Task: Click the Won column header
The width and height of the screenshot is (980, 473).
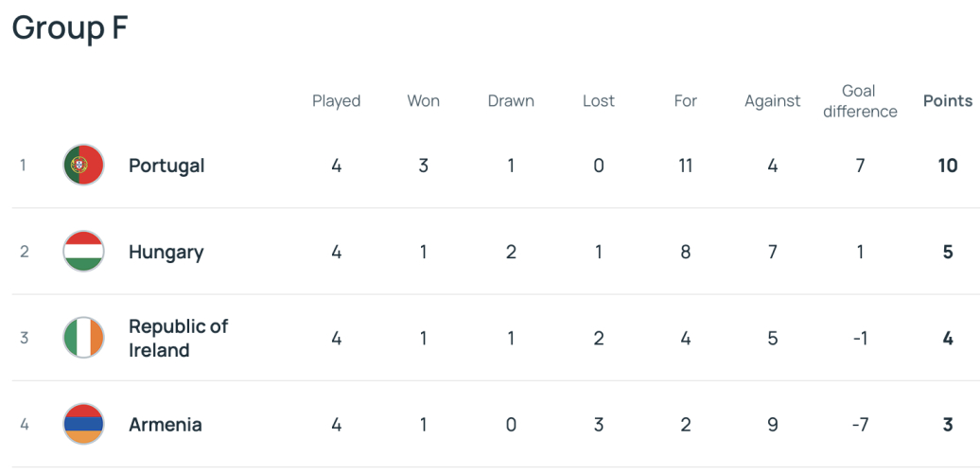Action: pyautogui.click(x=423, y=100)
